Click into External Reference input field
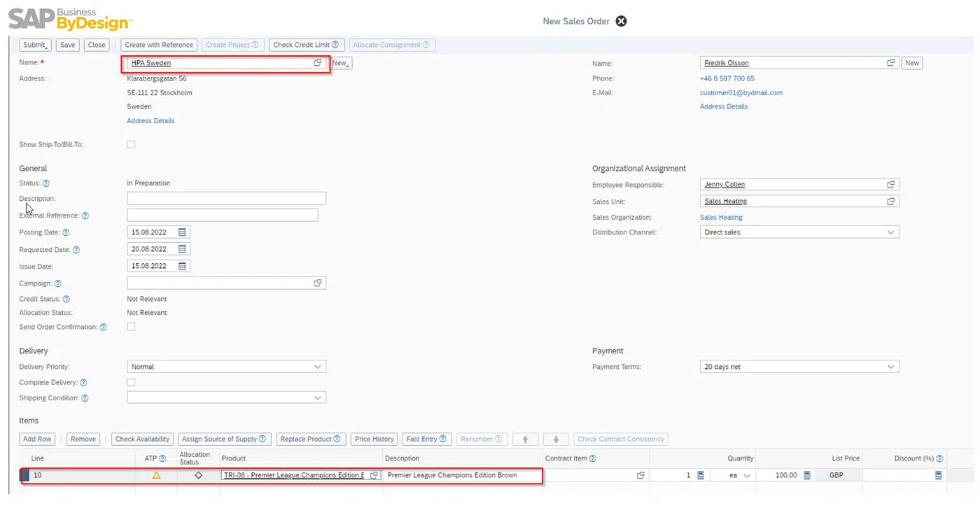The image size is (980, 506). [223, 216]
